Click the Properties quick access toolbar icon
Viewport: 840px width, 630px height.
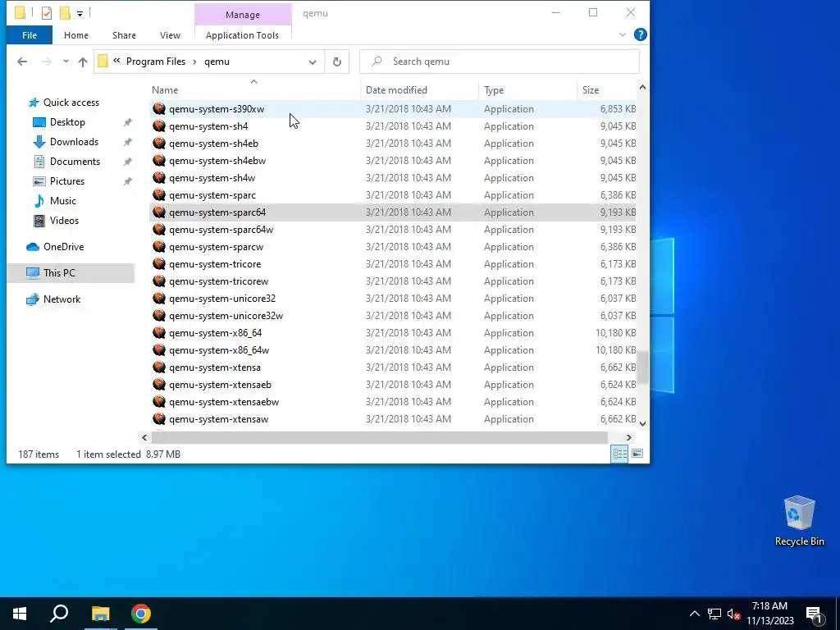point(47,13)
